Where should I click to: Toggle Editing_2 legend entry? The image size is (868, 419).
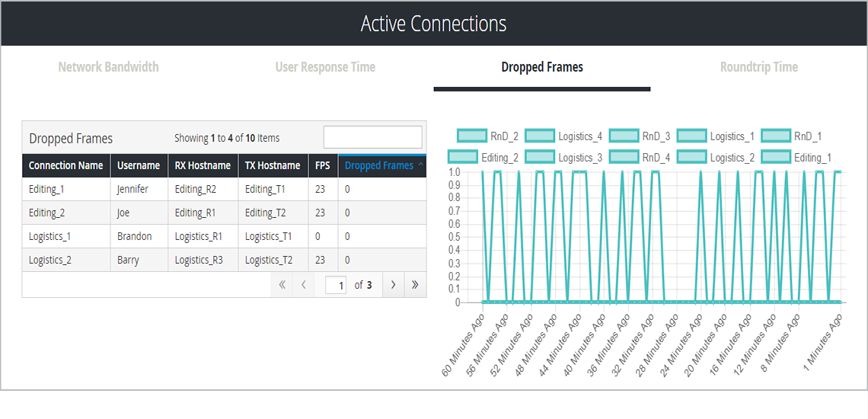click(483, 157)
